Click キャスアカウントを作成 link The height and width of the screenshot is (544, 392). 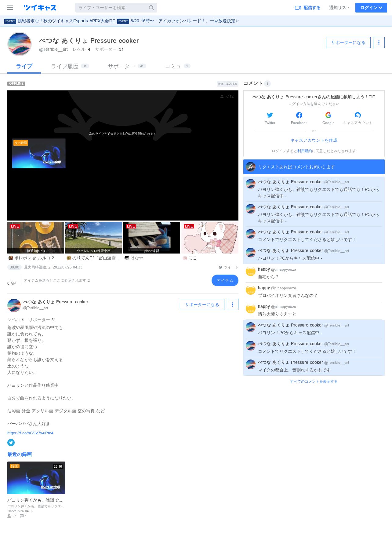coord(314,140)
